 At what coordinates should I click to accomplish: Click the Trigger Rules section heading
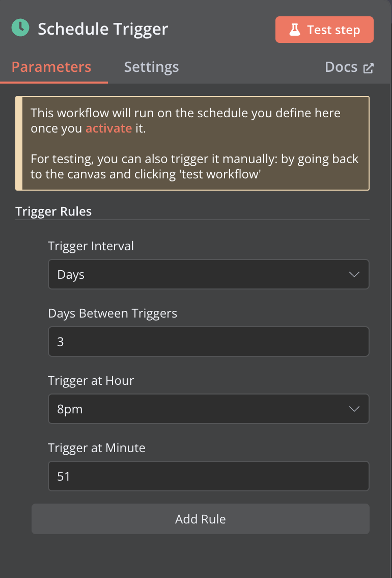click(53, 212)
